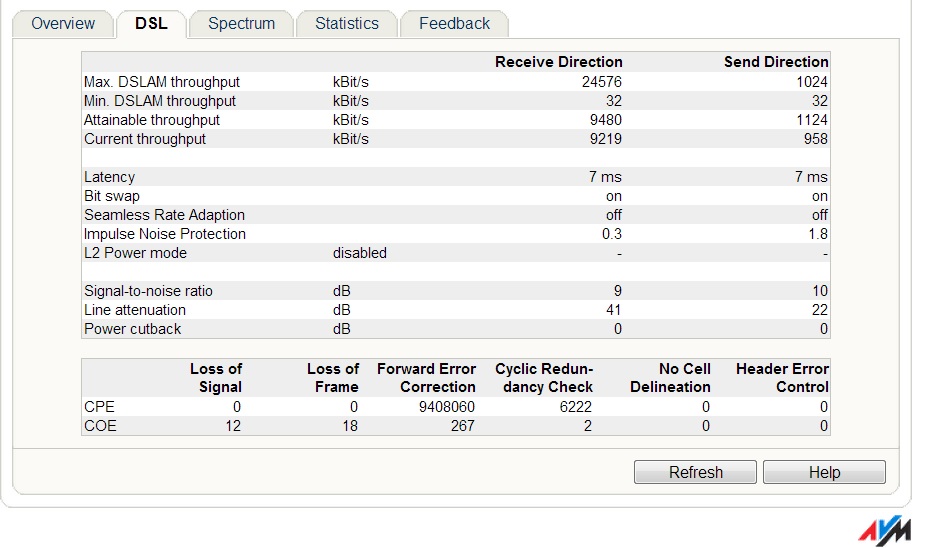Select line attenuation receive value 41

click(x=614, y=310)
